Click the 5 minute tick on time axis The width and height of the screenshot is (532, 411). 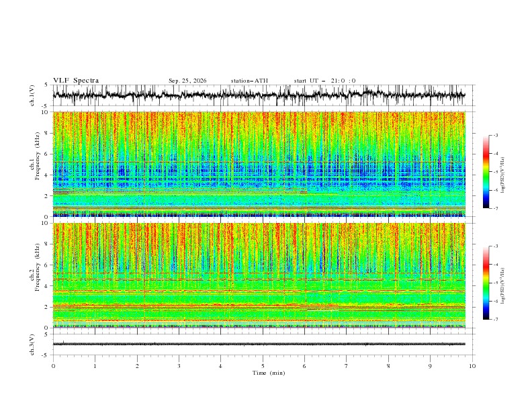(263, 366)
